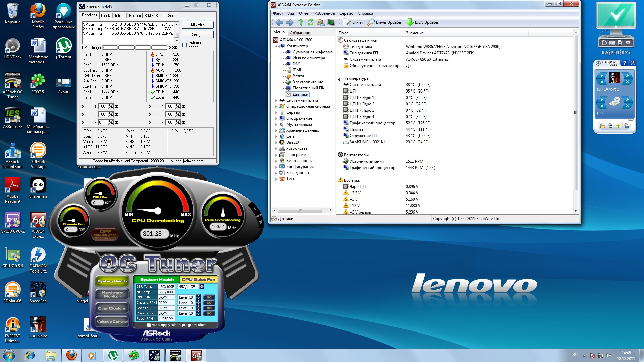Viewport: 644px width, 362px height.
Task: Adjust the Speed01 spinner arrows in SpeedFan
Action: tap(111, 106)
